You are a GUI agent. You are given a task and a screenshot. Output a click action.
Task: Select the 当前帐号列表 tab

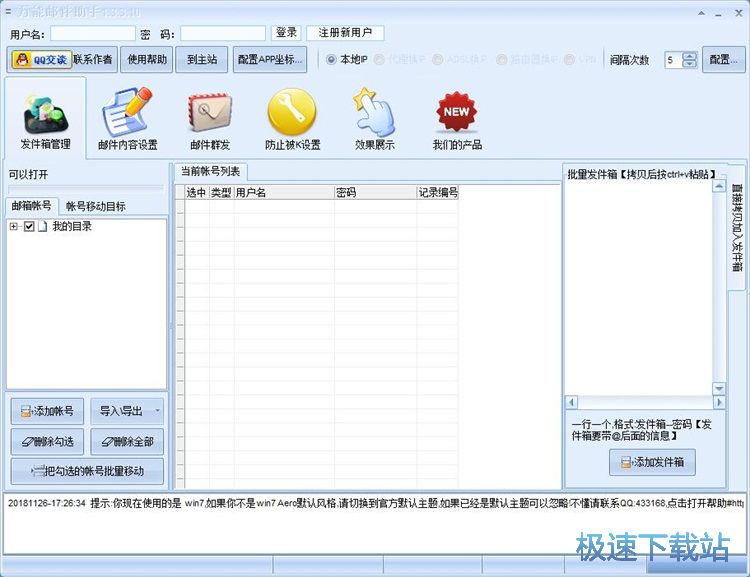[210, 171]
